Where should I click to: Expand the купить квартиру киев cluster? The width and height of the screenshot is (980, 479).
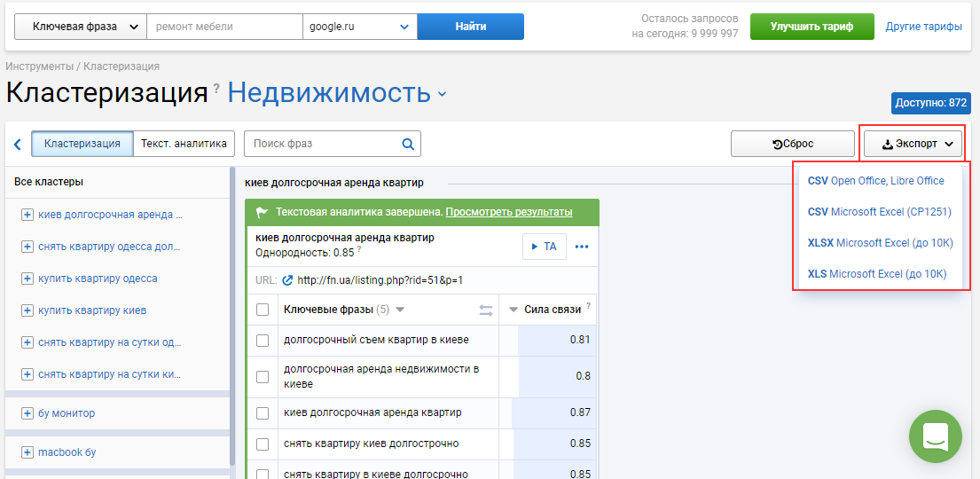27,310
